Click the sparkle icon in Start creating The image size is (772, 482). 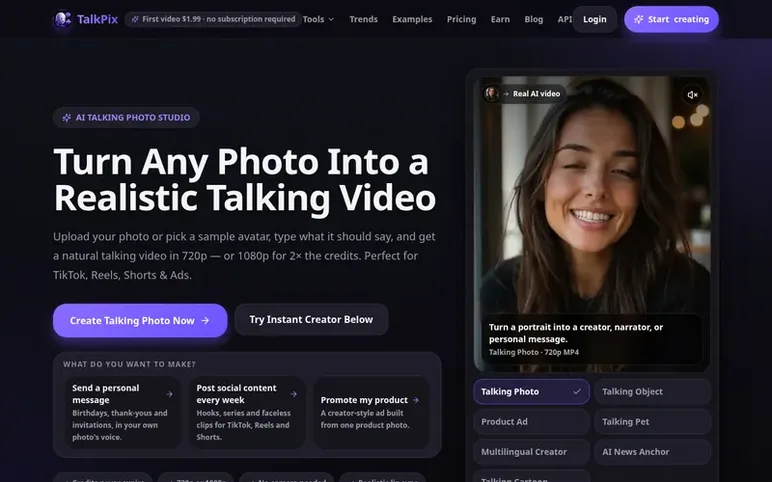coord(639,19)
